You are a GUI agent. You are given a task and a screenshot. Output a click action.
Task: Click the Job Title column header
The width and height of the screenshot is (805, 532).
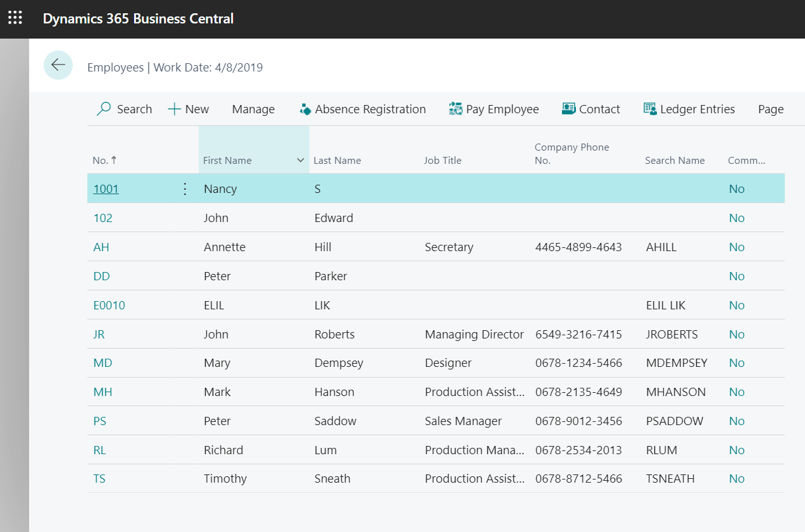pyautogui.click(x=443, y=161)
